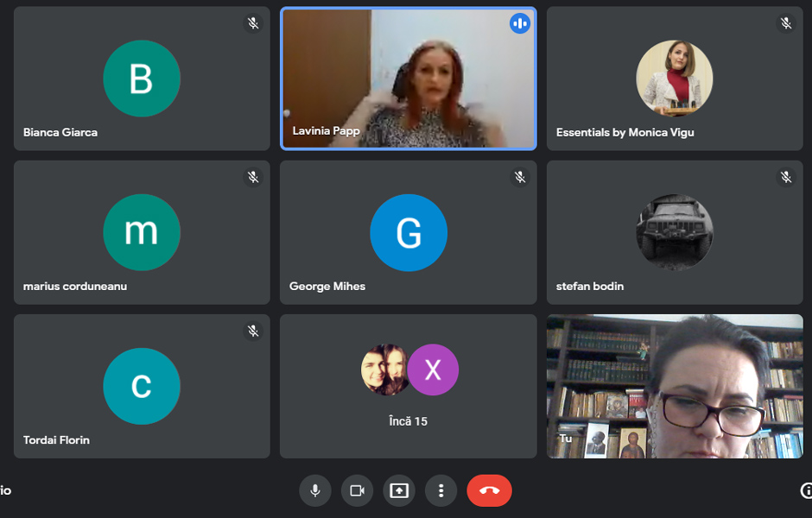The width and height of the screenshot is (812, 518).
Task: Select stefan bodin's jeep photo avatar
Action: coord(675,232)
